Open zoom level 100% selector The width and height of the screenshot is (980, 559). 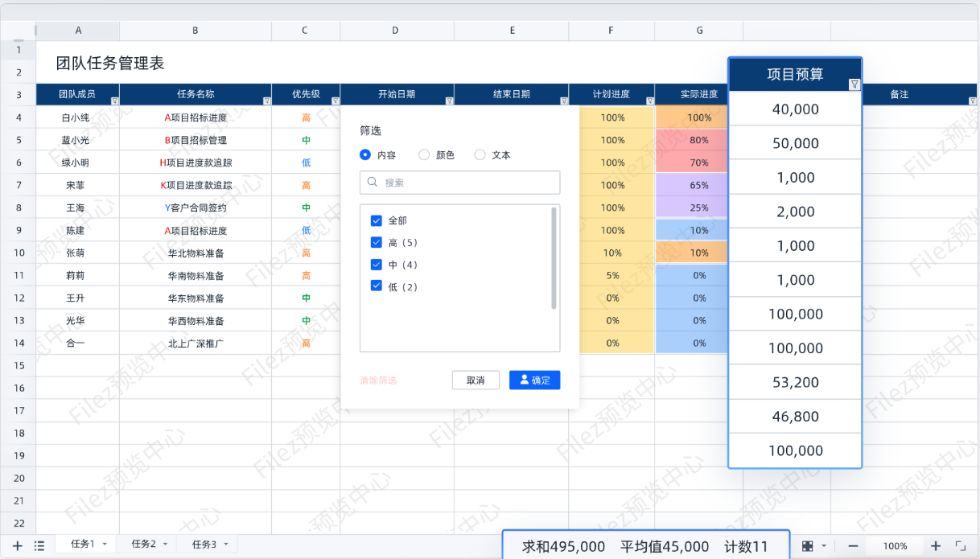(895, 546)
